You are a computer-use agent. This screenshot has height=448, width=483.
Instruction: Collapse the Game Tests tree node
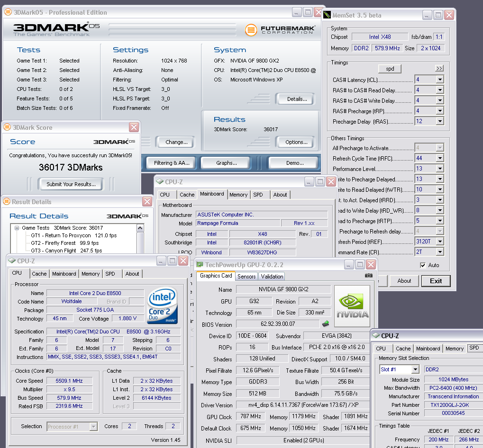17,228
